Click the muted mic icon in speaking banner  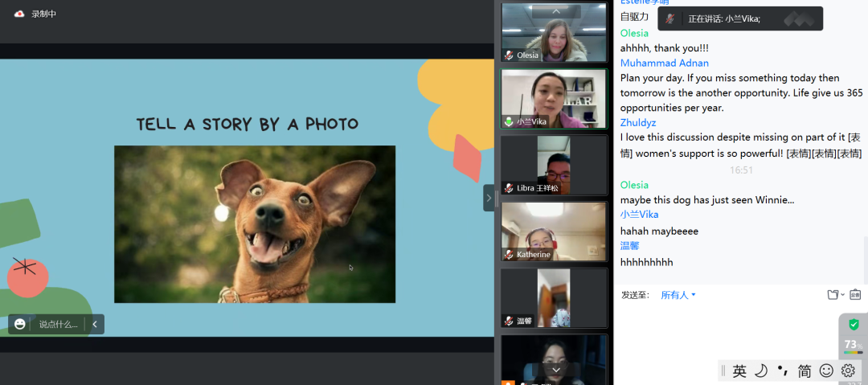[x=669, y=18]
